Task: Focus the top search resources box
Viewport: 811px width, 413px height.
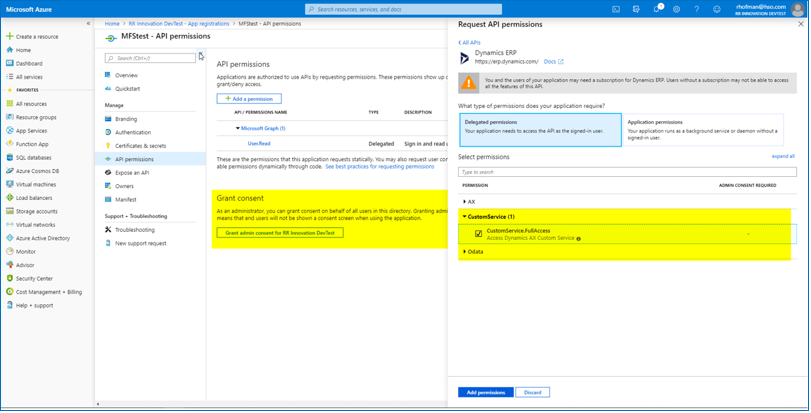Action: (403, 9)
